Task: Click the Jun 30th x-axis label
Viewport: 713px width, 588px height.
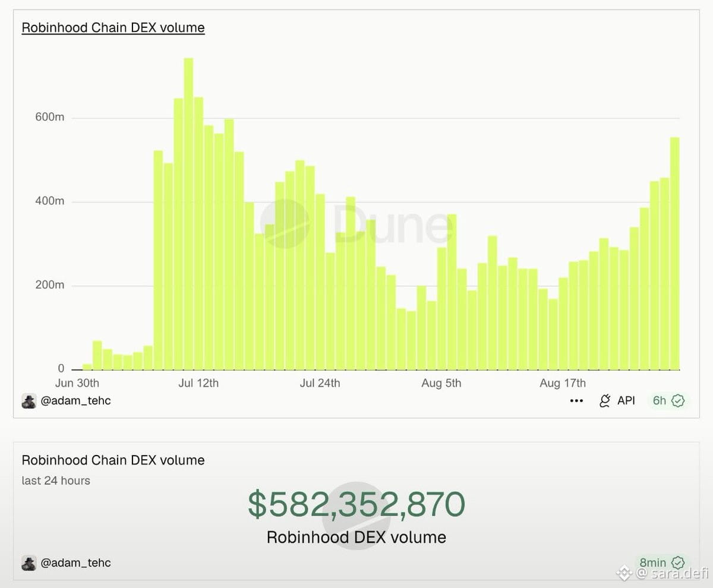Action: (x=77, y=383)
